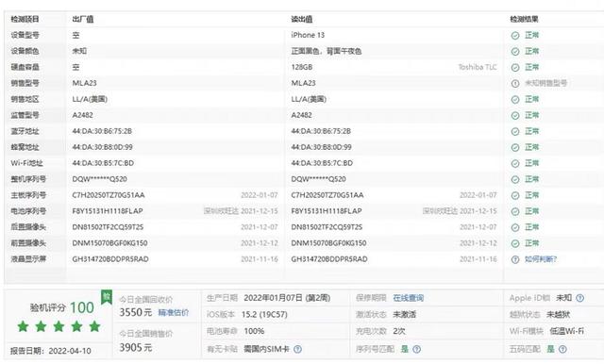Click the help icon beside 序列号匹配

[x=417, y=349]
